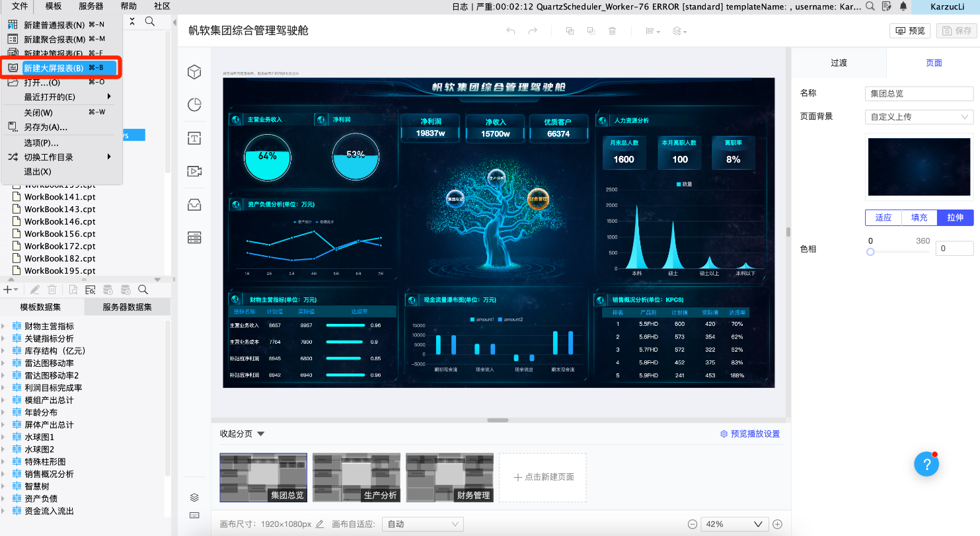Click the collapse arrows icon in file tree toolbar
This screenshot has width=980, height=536.
[132, 21]
